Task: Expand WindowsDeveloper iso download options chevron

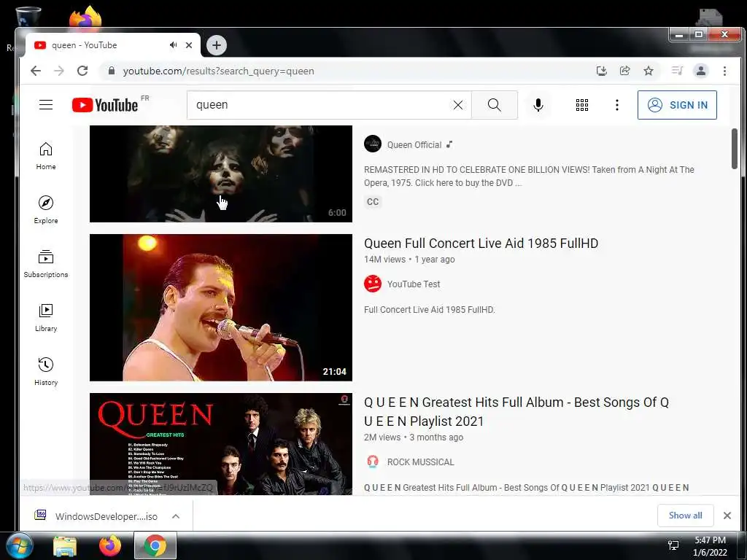Action: point(176,516)
